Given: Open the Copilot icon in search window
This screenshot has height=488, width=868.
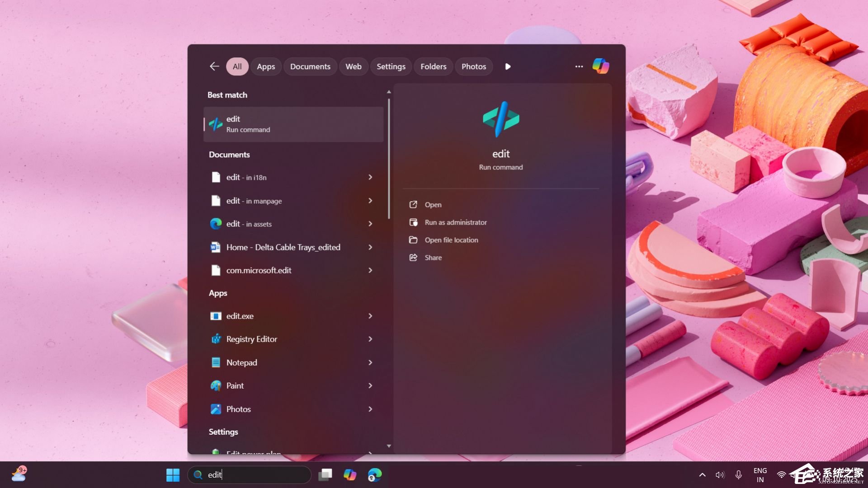Looking at the screenshot, I should [x=600, y=66].
